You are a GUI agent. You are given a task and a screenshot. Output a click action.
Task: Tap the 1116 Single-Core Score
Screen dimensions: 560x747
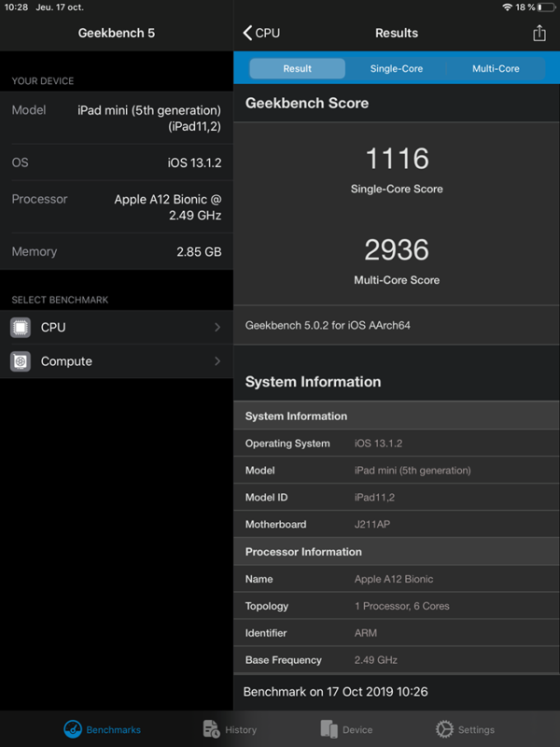tap(397, 159)
